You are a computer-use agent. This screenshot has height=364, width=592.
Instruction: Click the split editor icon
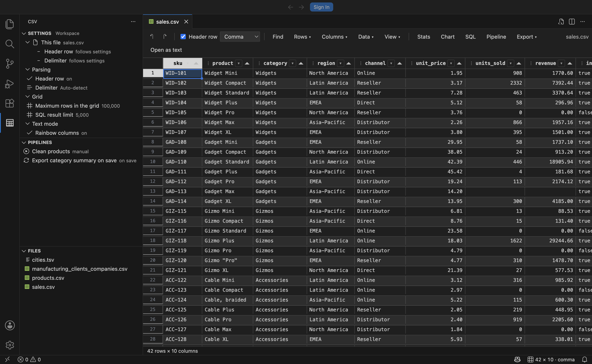click(x=572, y=21)
